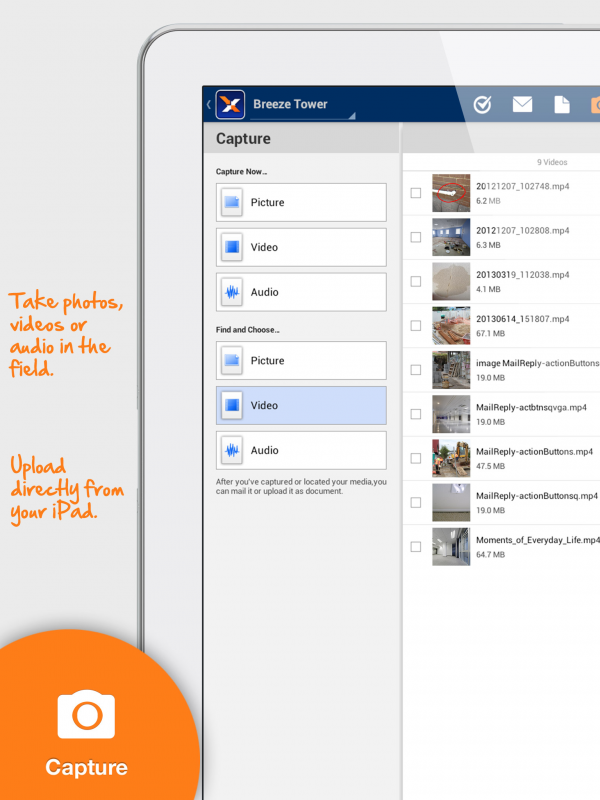
Task: Select file name 20130614_151807.mp4
Action: pos(522,319)
